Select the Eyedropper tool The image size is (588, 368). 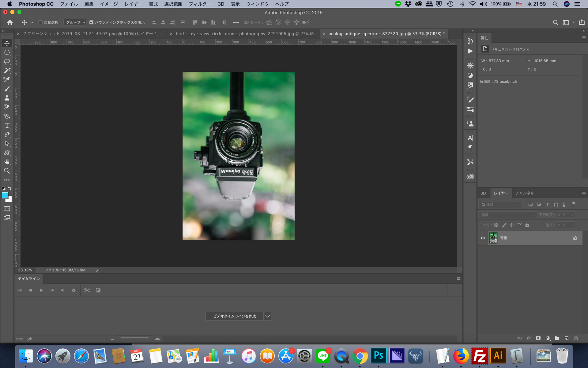click(x=7, y=80)
